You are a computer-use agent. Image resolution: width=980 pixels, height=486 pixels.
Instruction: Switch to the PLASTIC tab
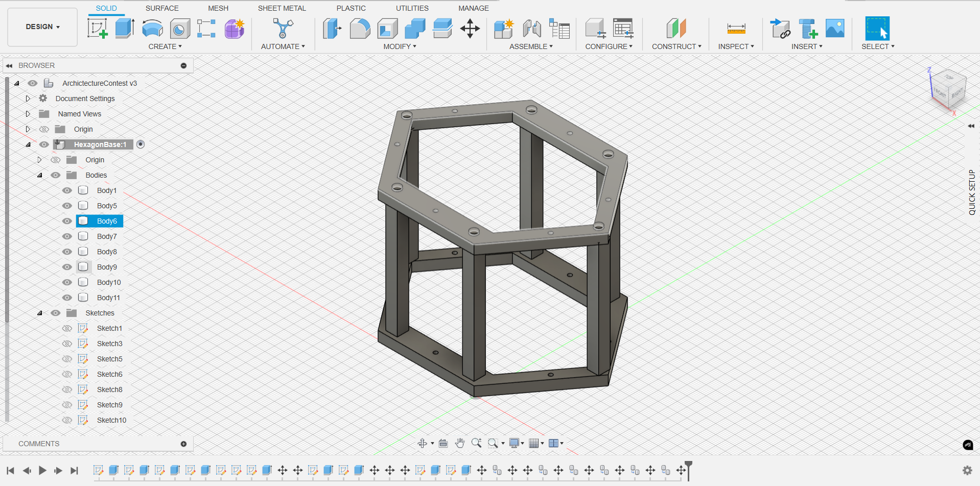pyautogui.click(x=351, y=8)
